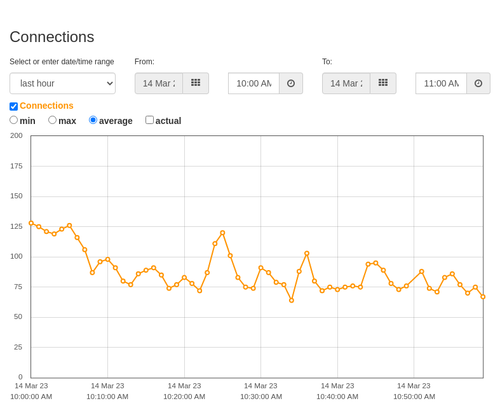The height and width of the screenshot is (403, 500).
Task: Click the lowest data point near 10:34 AM
Action: pos(291,300)
